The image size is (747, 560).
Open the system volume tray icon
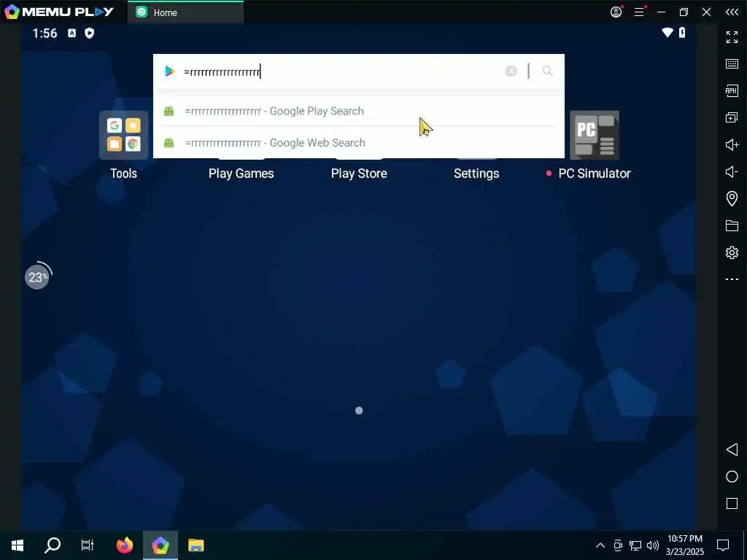point(653,545)
